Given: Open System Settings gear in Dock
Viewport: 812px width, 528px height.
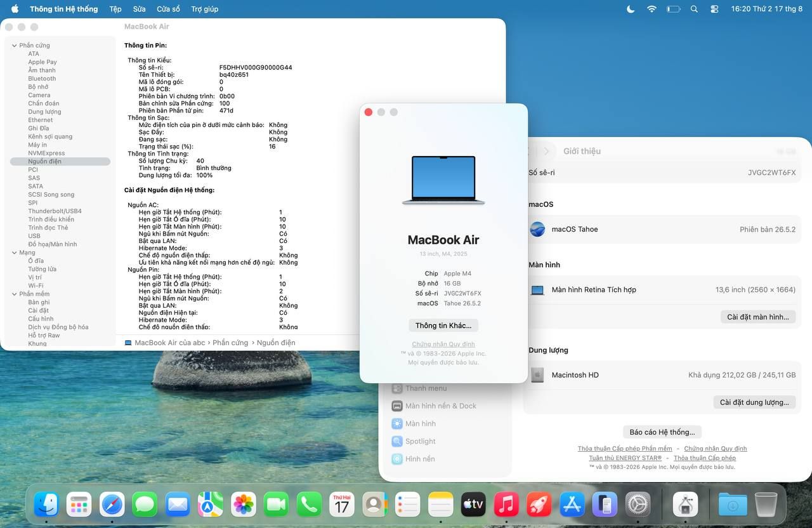Looking at the screenshot, I should (x=638, y=505).
